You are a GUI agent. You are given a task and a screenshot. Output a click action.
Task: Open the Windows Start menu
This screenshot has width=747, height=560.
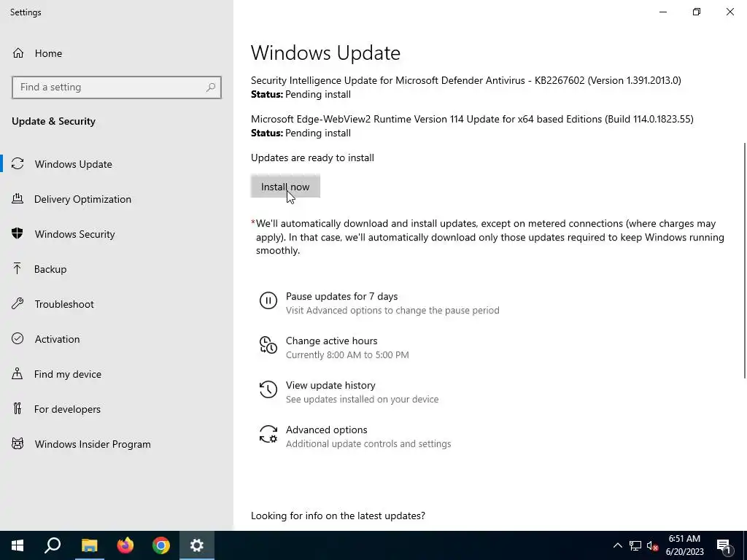coord(18,545)
